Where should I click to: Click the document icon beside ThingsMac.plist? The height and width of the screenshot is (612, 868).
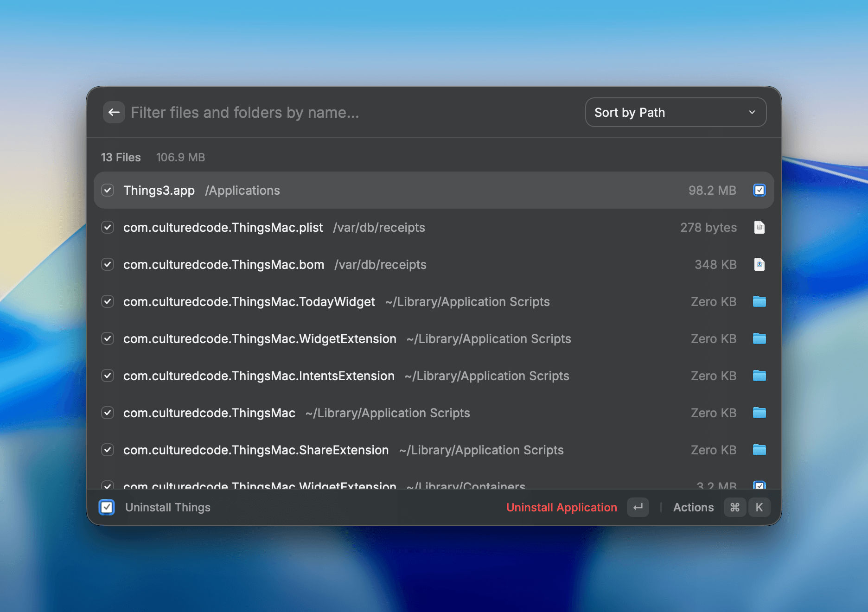pyautogui.click(x=759, y=227)
